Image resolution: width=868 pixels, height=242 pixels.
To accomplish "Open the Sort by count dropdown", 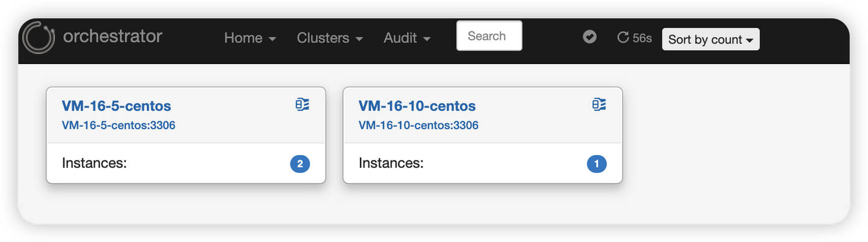I will click(710, 39).
